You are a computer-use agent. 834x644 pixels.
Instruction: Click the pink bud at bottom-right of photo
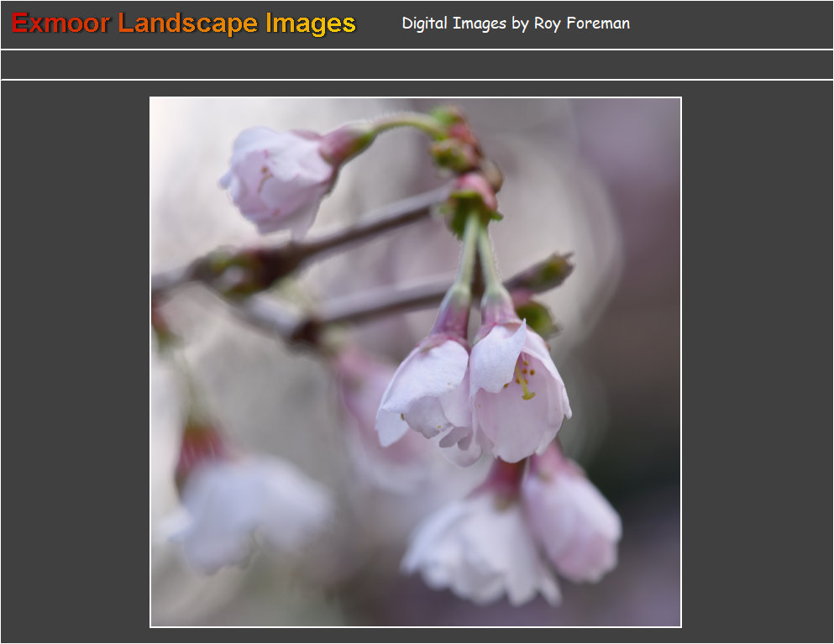click(571, 519)
